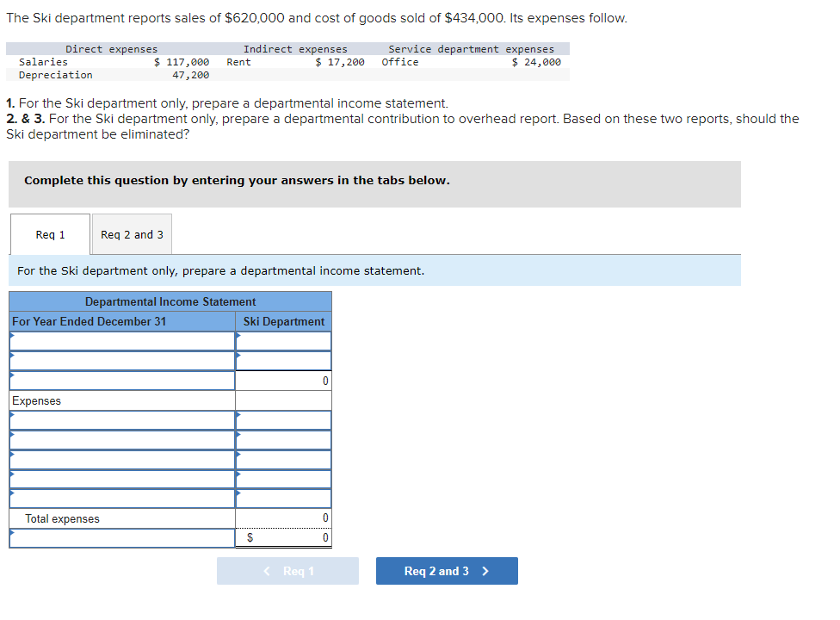Click the Departmental Income Statement table title

(x=170, y=301)
